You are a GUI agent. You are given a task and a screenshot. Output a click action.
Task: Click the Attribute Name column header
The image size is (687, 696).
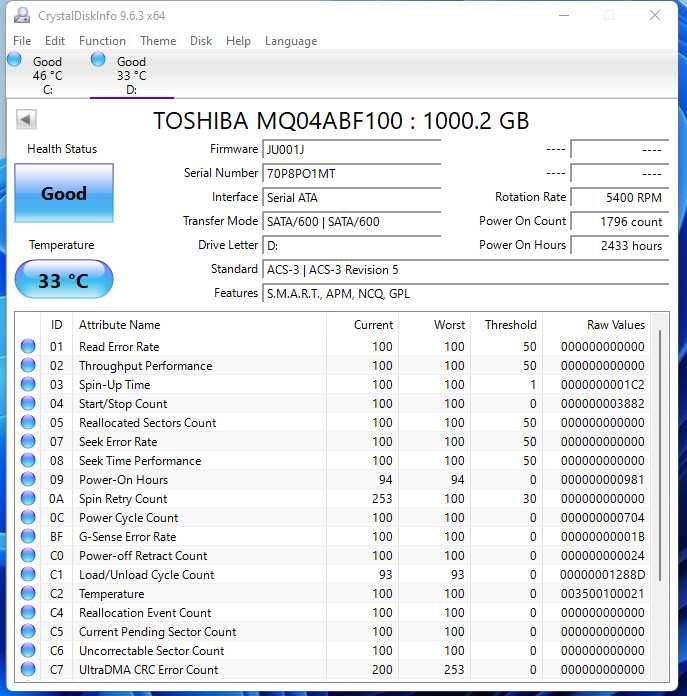click(199, 324)
